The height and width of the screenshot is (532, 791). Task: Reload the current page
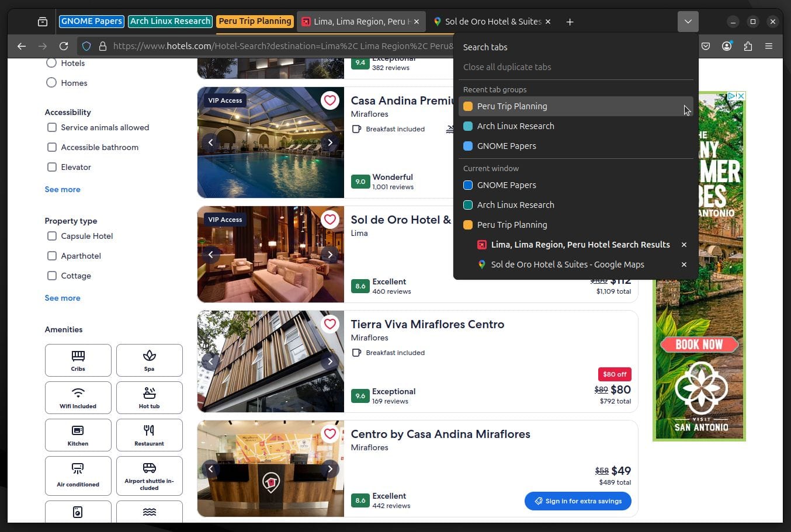64,46
